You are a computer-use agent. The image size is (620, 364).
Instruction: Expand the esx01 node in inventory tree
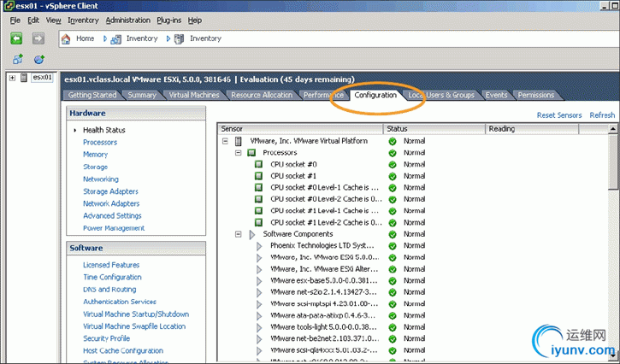coord(12,78)
